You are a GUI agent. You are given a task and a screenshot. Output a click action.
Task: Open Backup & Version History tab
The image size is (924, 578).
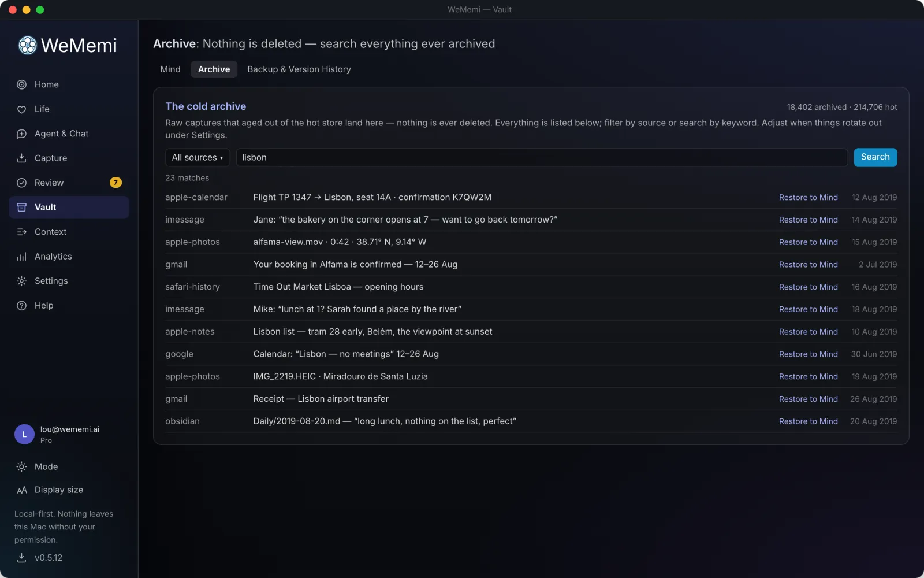(299, 69)
